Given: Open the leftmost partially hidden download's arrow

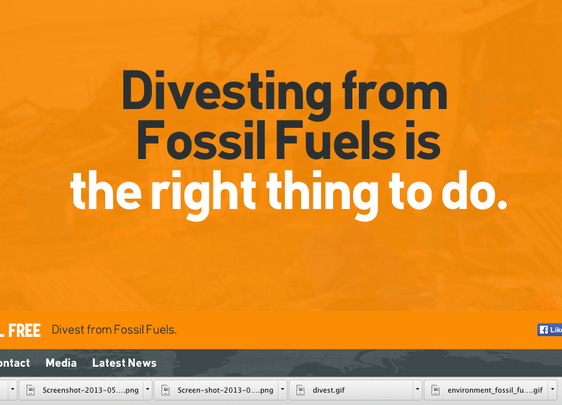Looking at the screenshot, I should tap(13, 389).
